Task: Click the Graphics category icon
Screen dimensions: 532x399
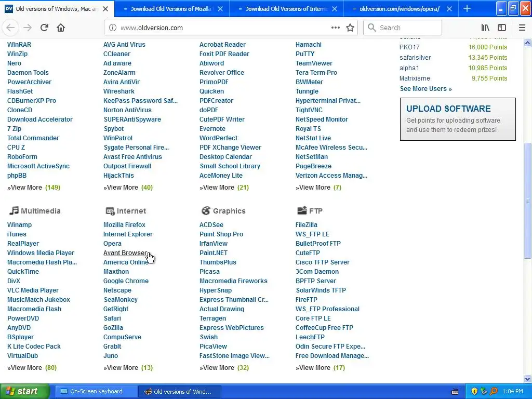Action: tap(206, 211)
